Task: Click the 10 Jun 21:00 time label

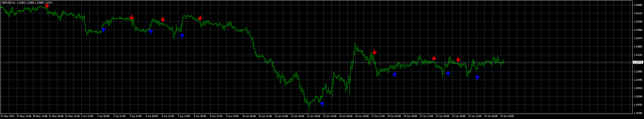Action: click(265, 116)
